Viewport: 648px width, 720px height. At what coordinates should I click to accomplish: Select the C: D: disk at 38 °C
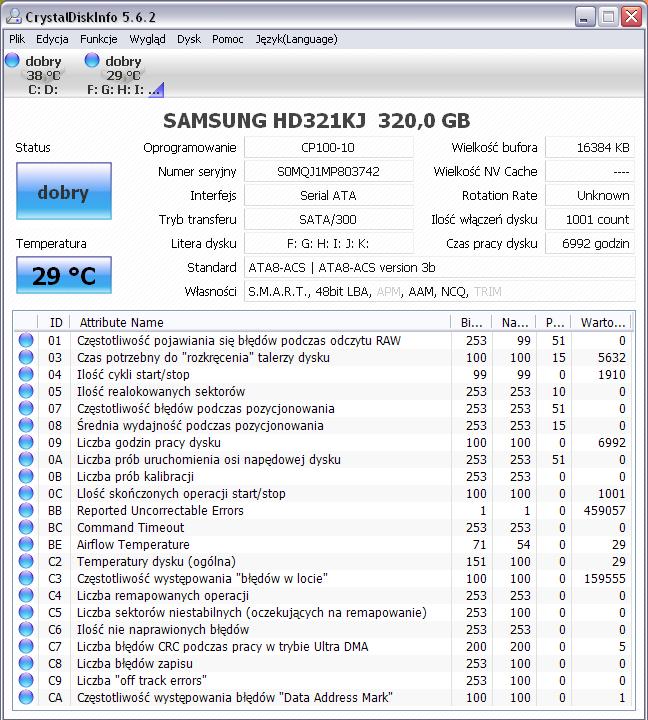pos(35,74)
